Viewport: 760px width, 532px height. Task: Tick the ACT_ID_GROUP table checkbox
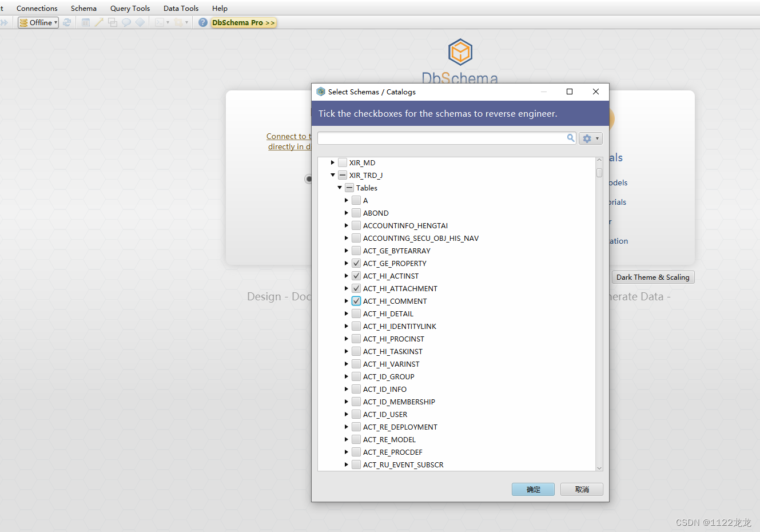click(356, 376)
